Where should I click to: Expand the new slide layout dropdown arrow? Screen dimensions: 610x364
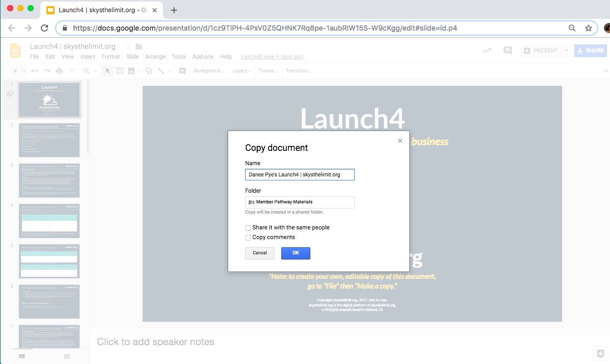click(x=24, y=71)
